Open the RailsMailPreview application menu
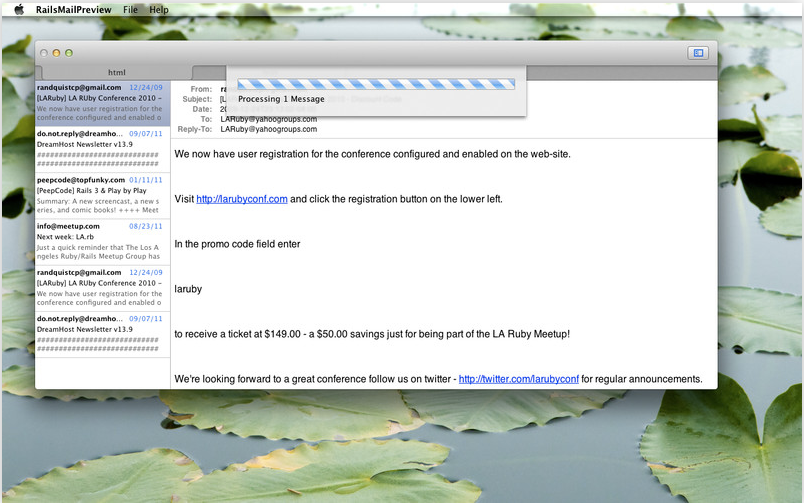This screenshot has height=503, width=804. [73, 9]
